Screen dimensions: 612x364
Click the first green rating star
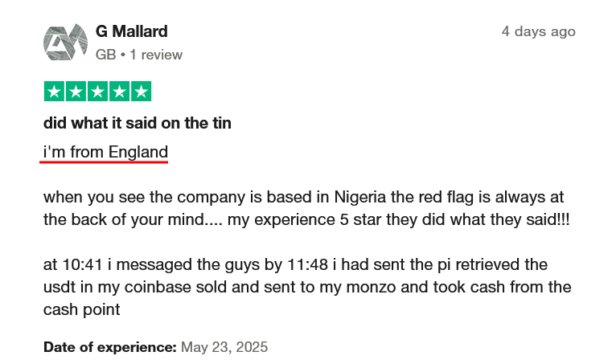[x=54, y=92]
